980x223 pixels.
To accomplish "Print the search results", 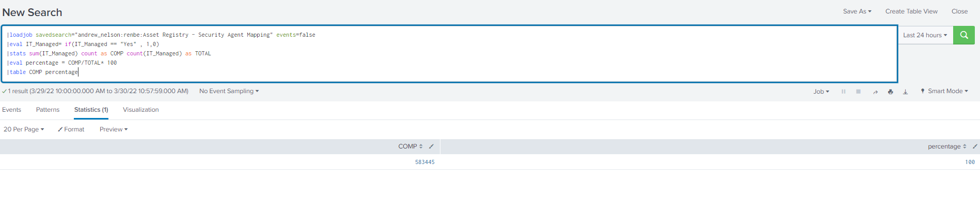I will click(x=890, y=92).
